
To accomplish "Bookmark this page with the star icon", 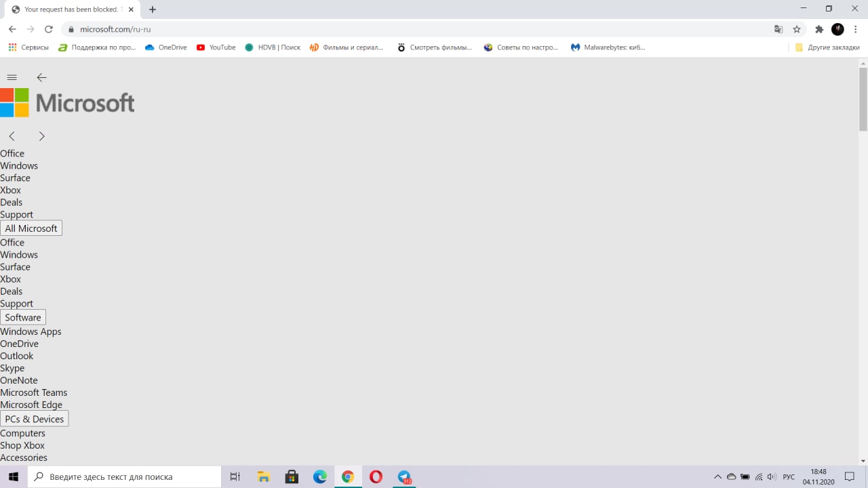I will pyautogui.click(x=797, y=29).
